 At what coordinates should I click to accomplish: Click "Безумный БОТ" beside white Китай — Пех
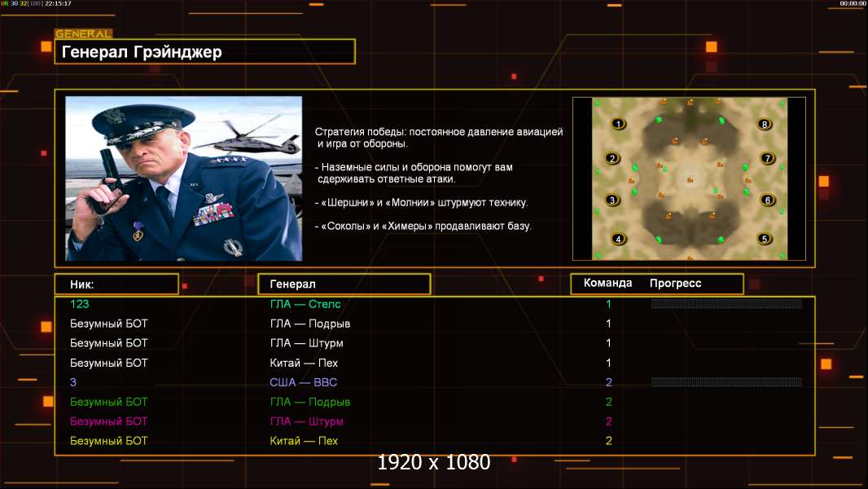(x=109, y=363)
